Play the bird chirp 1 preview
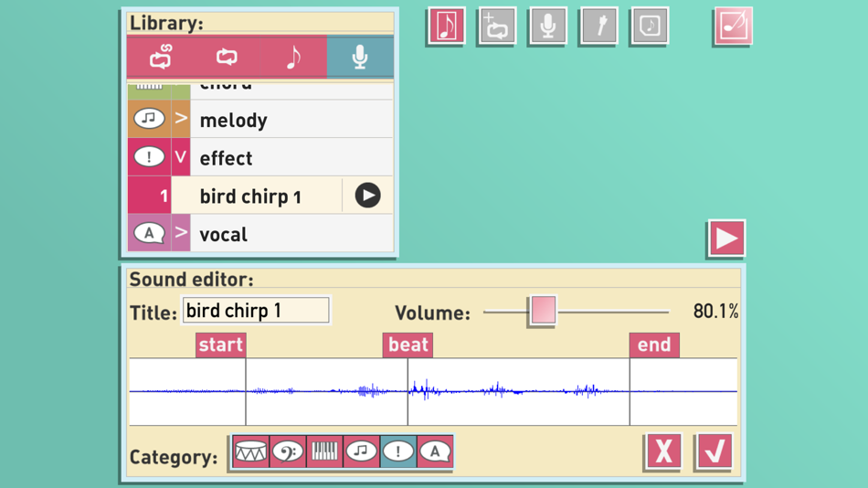 (367, 196)
